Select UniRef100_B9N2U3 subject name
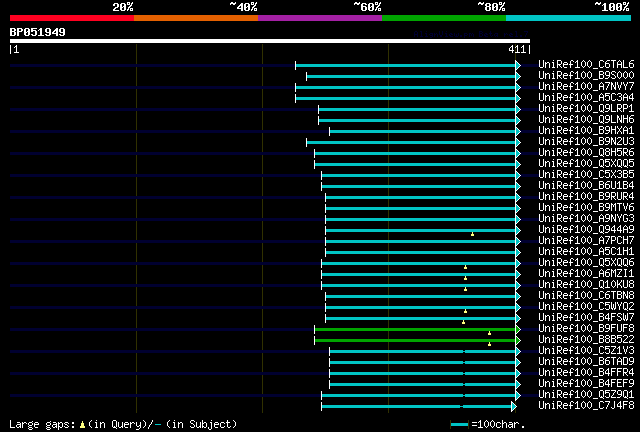Screen dimensions: 640x432 (x=586, y=141)
